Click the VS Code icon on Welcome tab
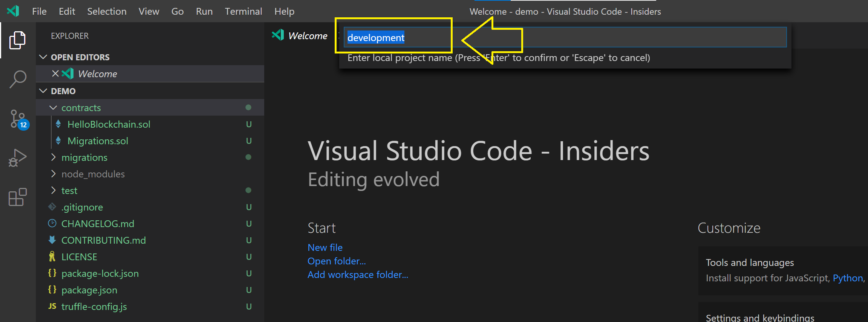 pyautogui.click(x=278, y=35)
